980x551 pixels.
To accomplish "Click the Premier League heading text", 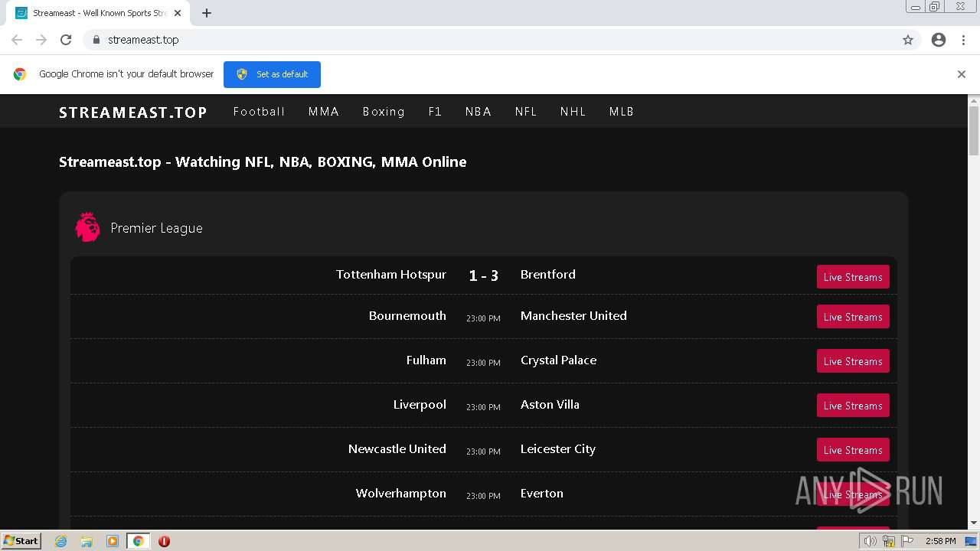I will tap(156, 228).
